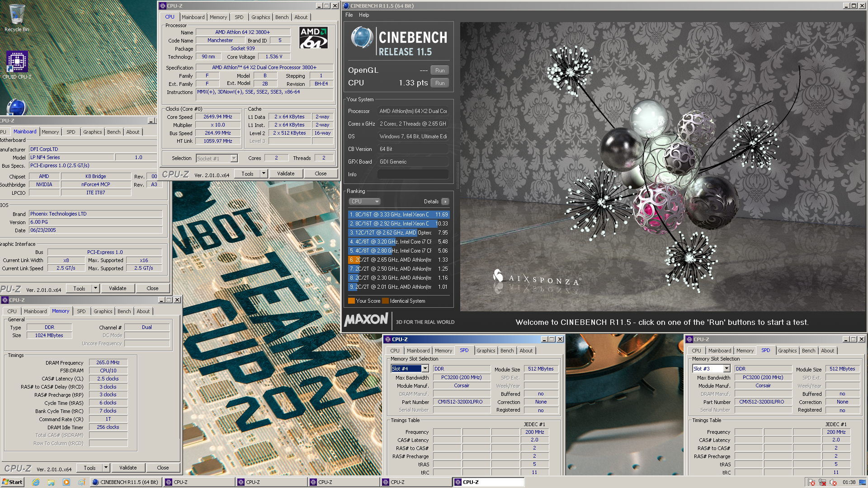The image size is (868, 488).
Task: Open the Start menu
Action: click(x=12, y=482)
